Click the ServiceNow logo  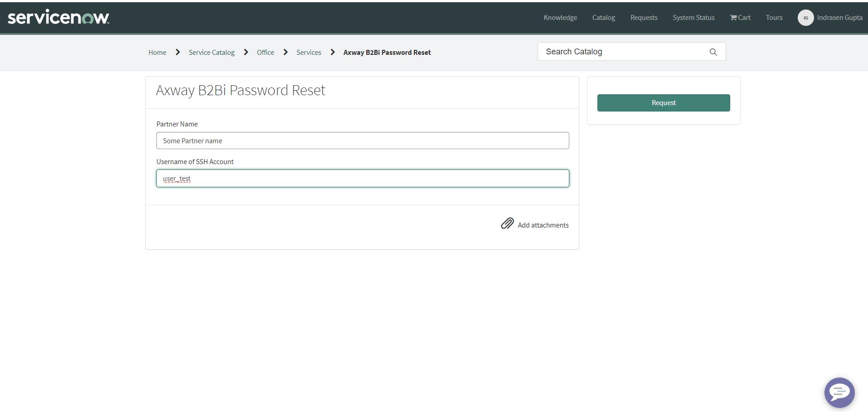(58, 17)
